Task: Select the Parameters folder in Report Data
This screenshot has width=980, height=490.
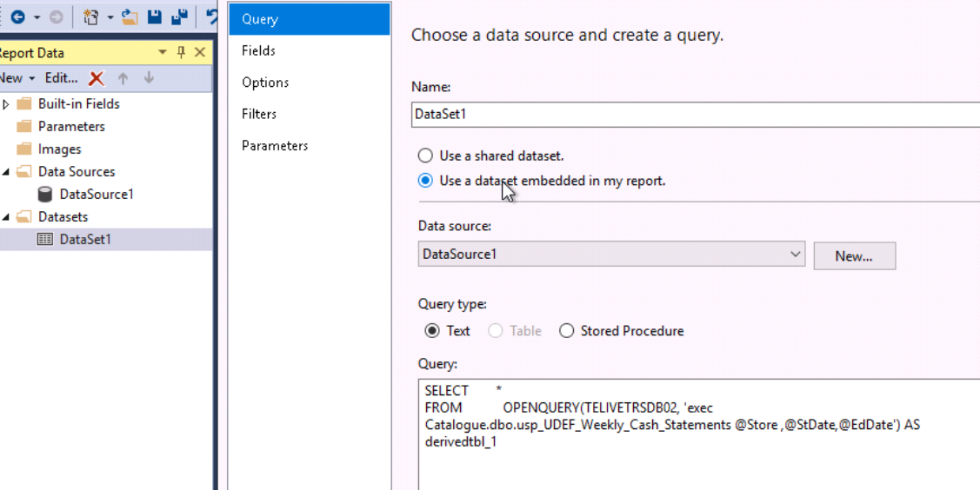Action: click(x=71, y=126)
